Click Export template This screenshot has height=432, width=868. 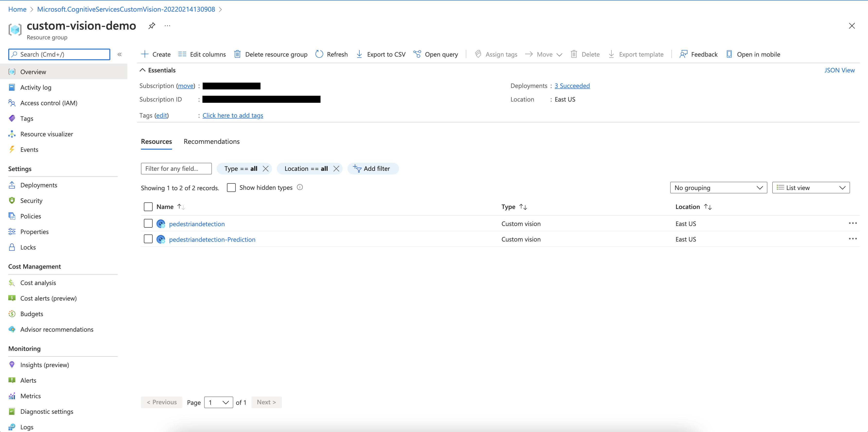[636, 54]
